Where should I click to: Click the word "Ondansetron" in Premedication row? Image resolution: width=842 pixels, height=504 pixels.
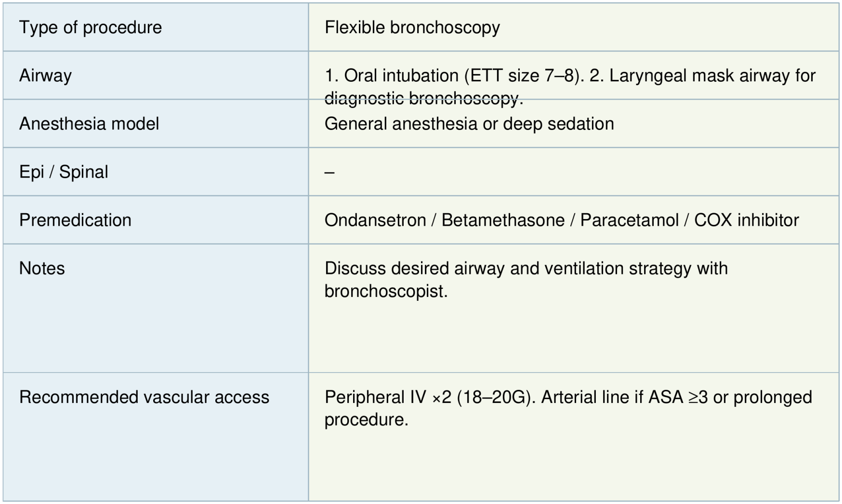click(375, 220)
